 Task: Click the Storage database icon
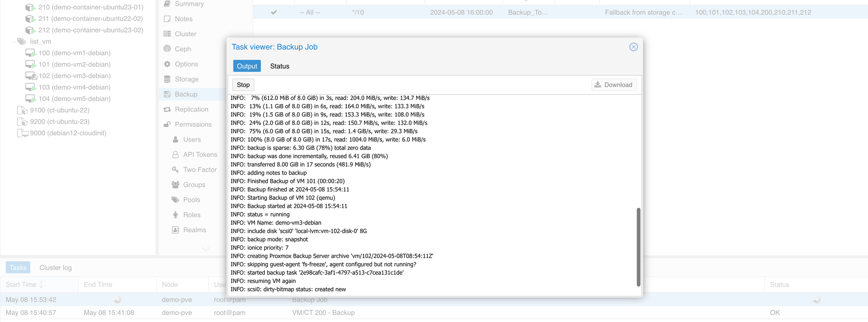pos(167,79)
